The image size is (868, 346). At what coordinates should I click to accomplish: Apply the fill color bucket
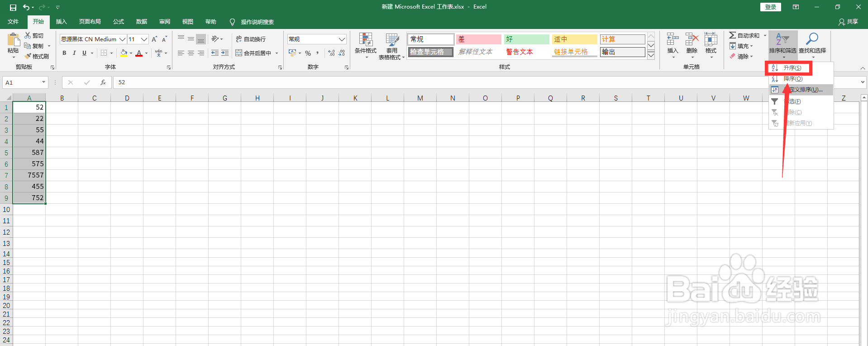124,53
